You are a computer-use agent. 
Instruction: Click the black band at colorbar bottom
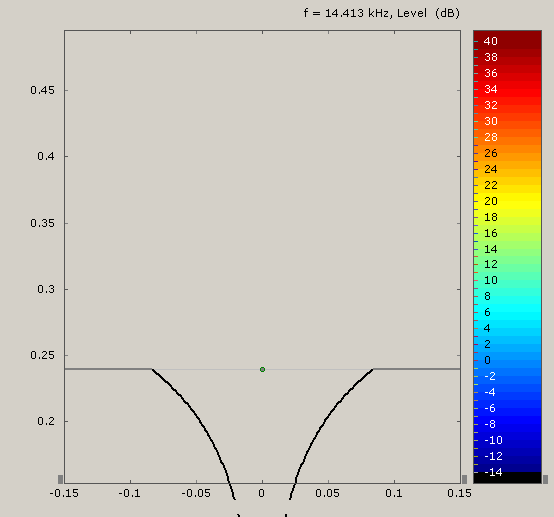pyautogui.click(x=507, y=478)
